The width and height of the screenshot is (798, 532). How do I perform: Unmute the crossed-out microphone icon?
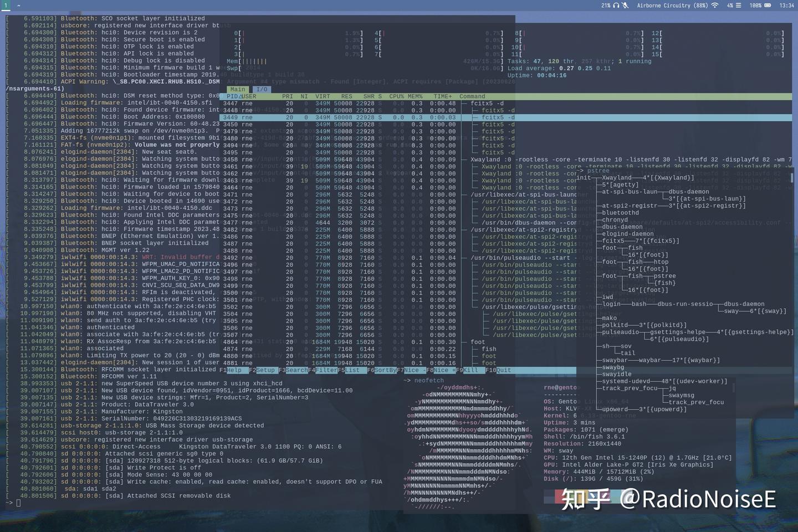(626, 6)
